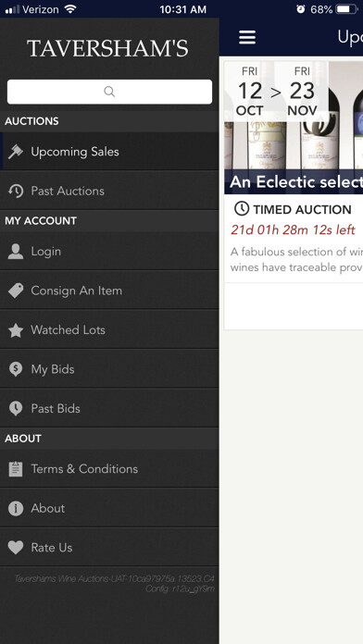This screenshot has height=644, width=363.
Task: Click the clock pin icon for Past Bids
Action: coord(16,409)
